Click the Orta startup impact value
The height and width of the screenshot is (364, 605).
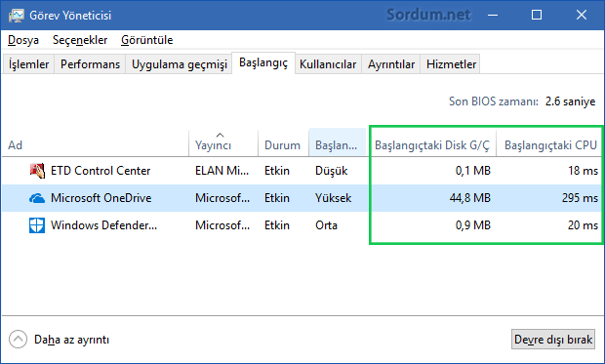coord(327,225)
